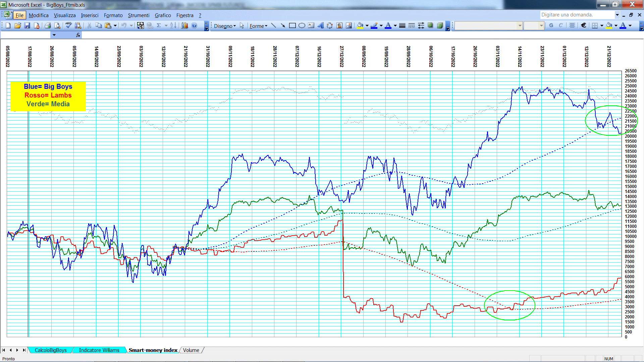Paste from the clipboard
Image resolution: width=644 pixels, height=362 pixels.
[108, 25]
